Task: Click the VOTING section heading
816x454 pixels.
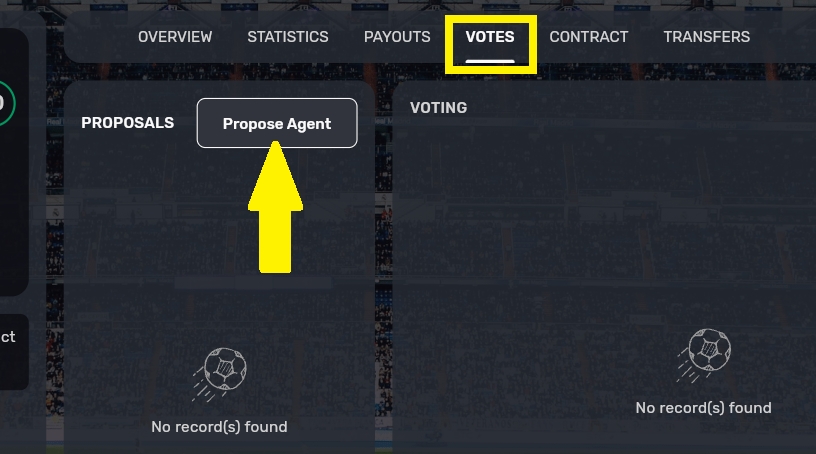Action: coord(438,107)
